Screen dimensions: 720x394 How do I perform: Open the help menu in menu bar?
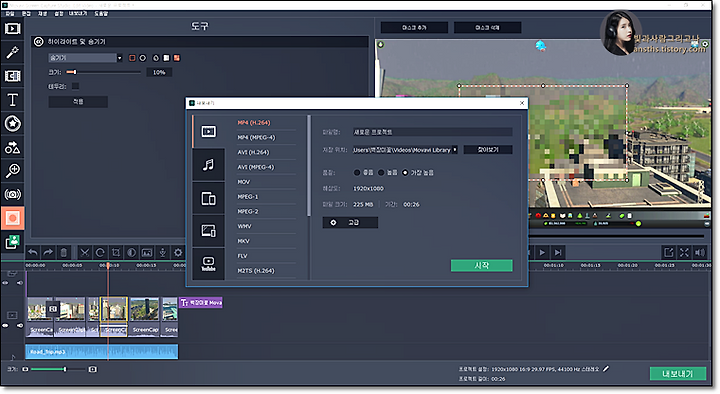pos(101,14)
